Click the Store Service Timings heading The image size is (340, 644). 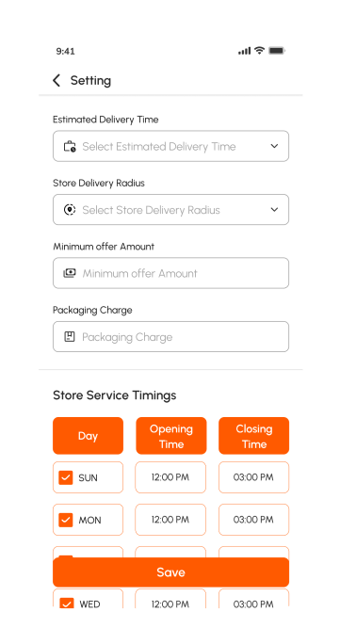(115, 395)
